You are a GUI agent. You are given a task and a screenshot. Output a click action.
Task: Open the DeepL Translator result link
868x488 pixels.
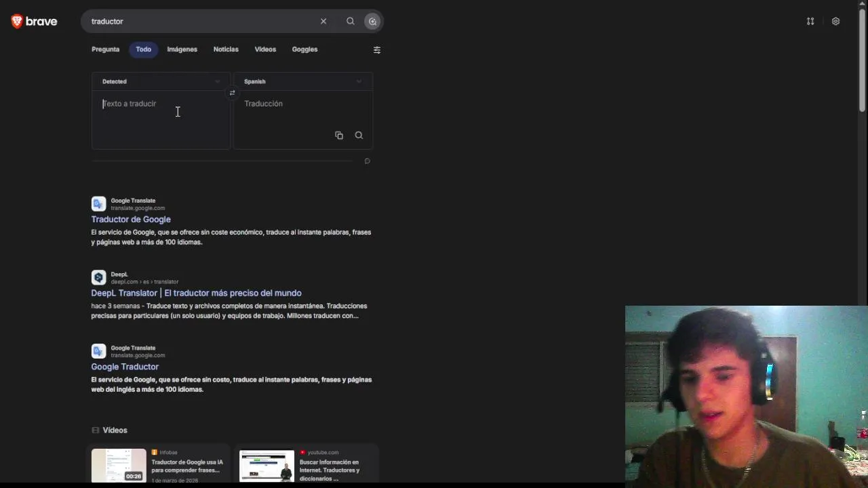pyautogui.click(x=196, y=293)
